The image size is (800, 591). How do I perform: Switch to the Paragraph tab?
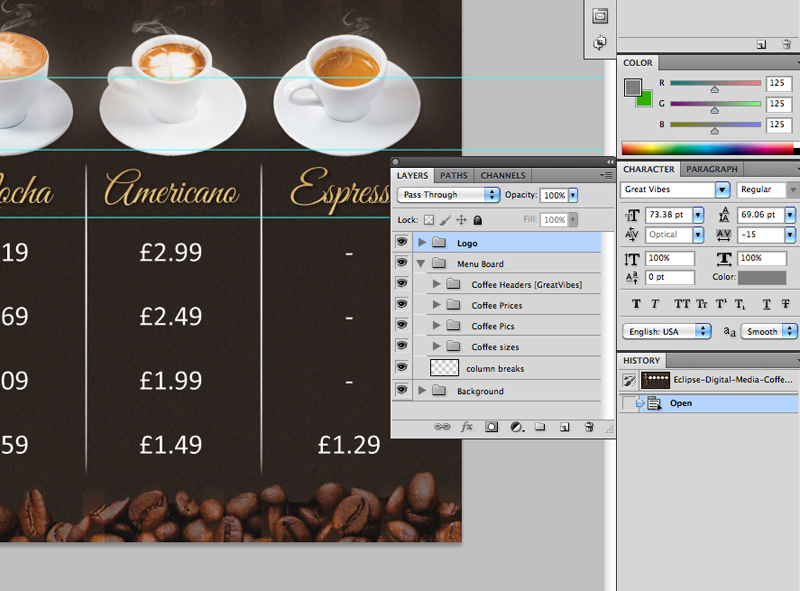click(x=712, y=169)
